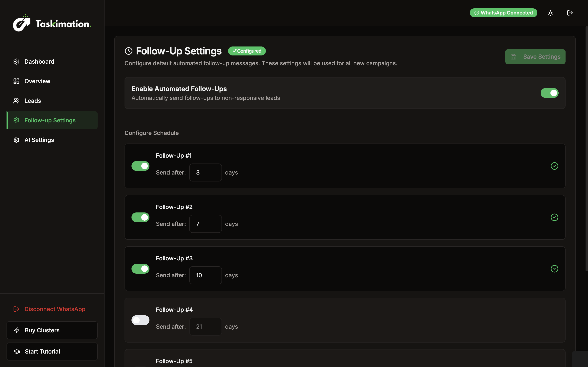588x367 pixels.
Task: Click the WhatsApp Connected status badge
Action: [x=503, y=13]
